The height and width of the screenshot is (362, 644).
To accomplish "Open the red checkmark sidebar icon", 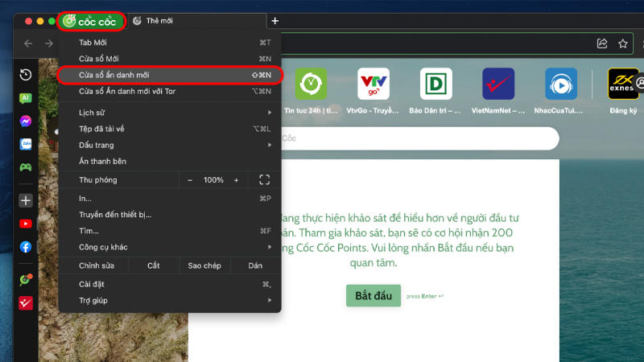I will point(26,303).
